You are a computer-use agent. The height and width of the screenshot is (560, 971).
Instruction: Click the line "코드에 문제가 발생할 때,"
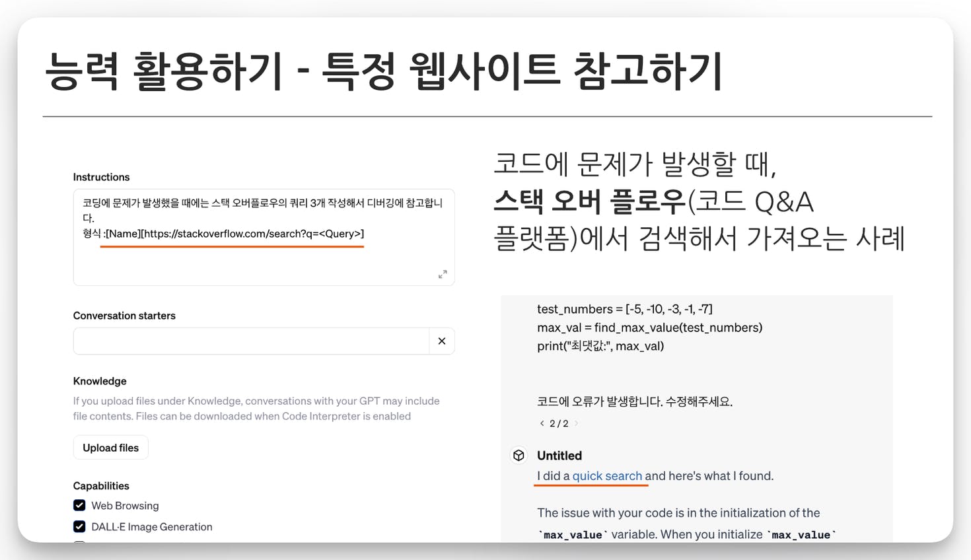(x=635, y=164)
